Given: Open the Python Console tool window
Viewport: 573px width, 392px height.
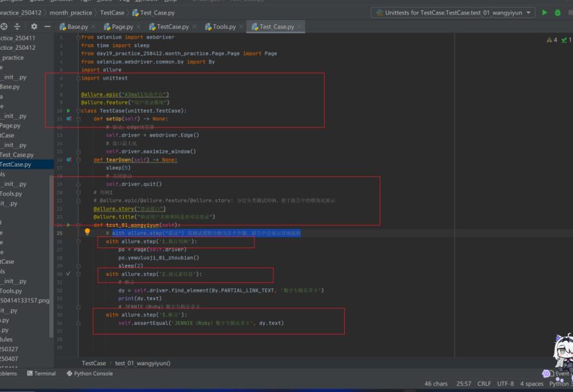Looking at the screenshot, I should coord(90,373).
